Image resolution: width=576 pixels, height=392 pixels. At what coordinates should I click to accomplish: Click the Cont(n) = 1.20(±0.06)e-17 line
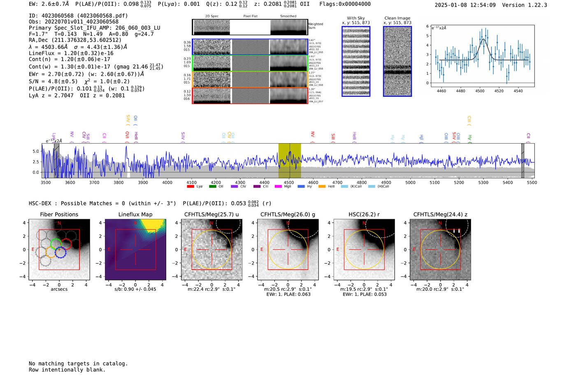click(70, 59)
